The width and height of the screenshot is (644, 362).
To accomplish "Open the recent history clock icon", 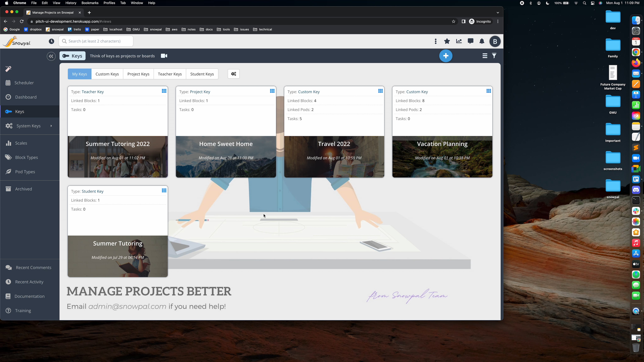I will (x=52, y=41).
